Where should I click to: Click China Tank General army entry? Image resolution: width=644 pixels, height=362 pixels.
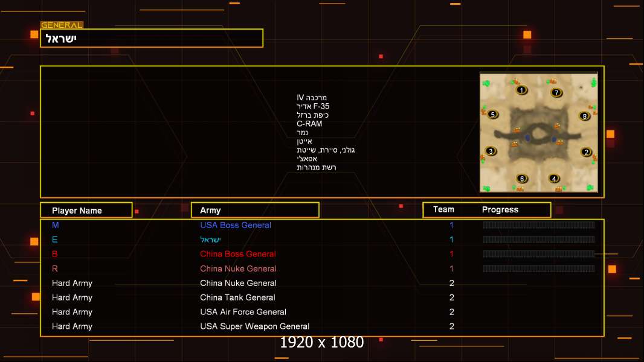237,297
